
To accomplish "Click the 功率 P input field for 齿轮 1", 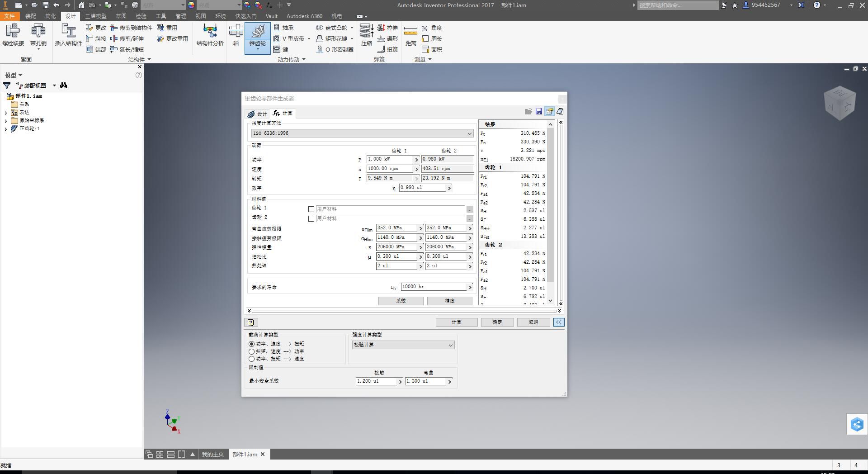I will (x=391, y=159).
